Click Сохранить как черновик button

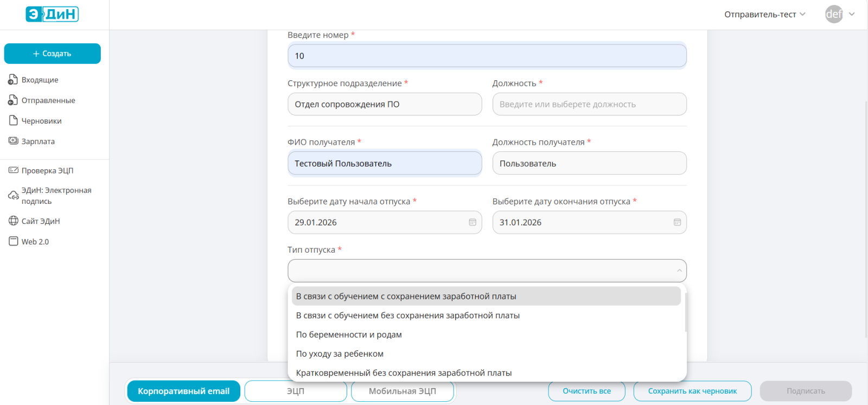click(x=692, y=391)
